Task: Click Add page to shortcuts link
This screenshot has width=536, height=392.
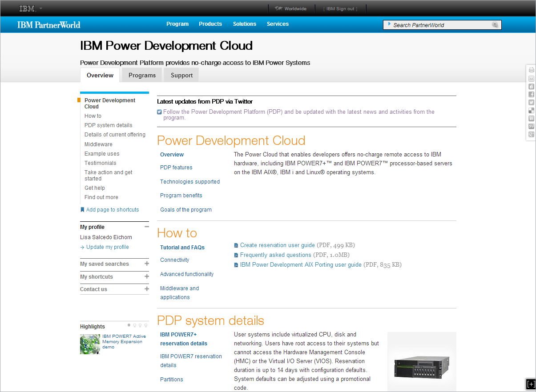Action: [113, 210]
